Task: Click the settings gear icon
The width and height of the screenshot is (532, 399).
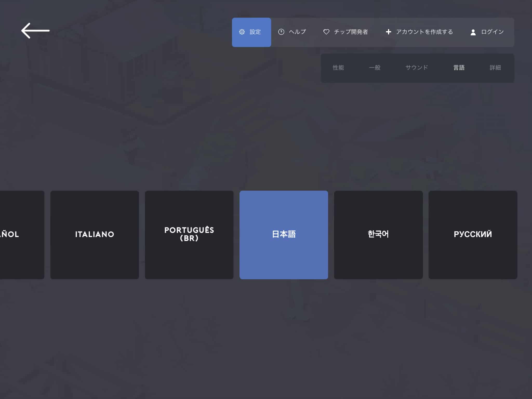Action: click(242, 32)
